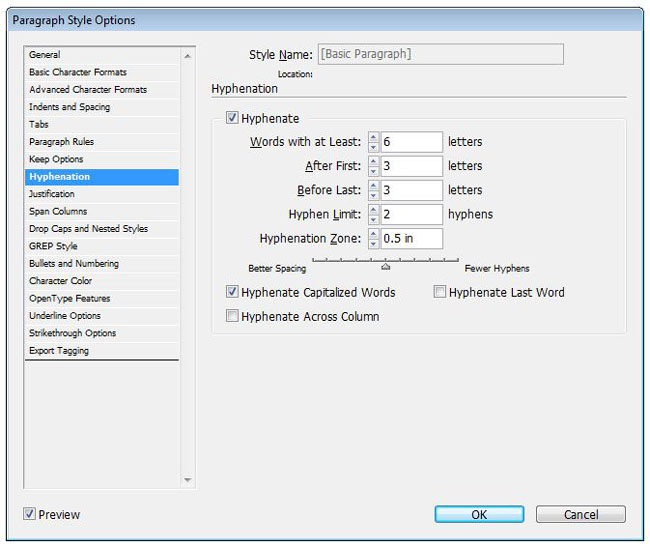
Task: Increase Words with at Least value
Action: (374, 137)
